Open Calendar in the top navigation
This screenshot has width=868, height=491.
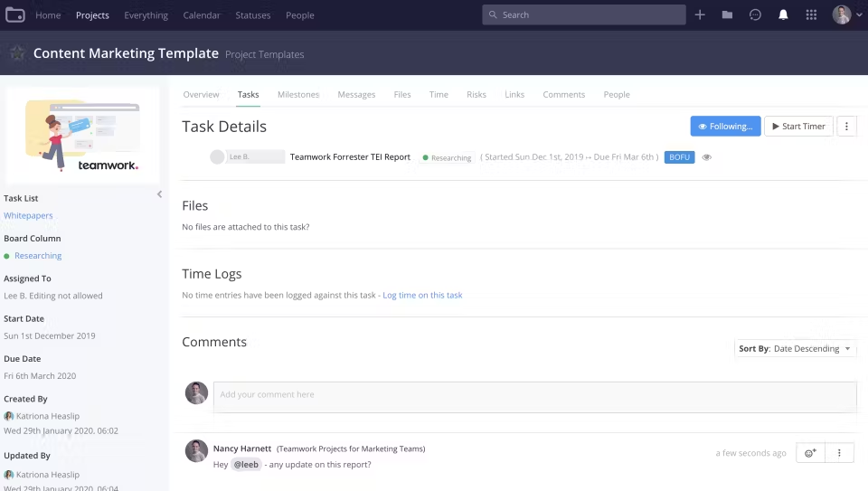(x=201, y=15)
